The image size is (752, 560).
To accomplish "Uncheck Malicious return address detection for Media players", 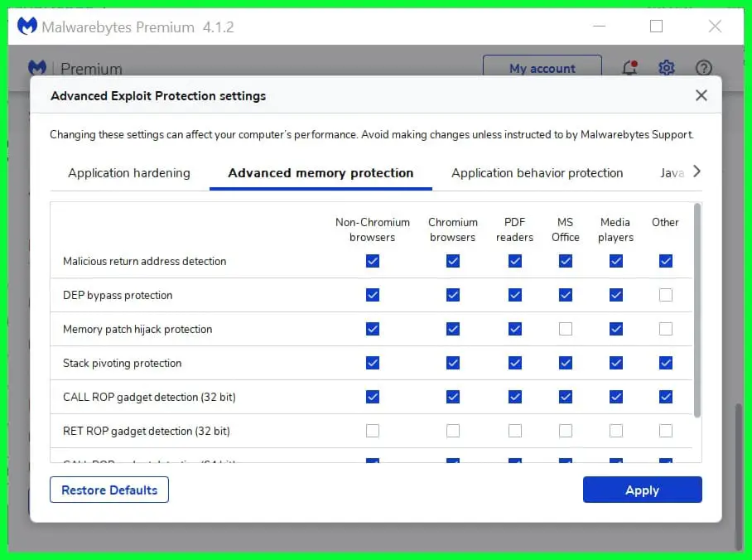I will 616,261.
